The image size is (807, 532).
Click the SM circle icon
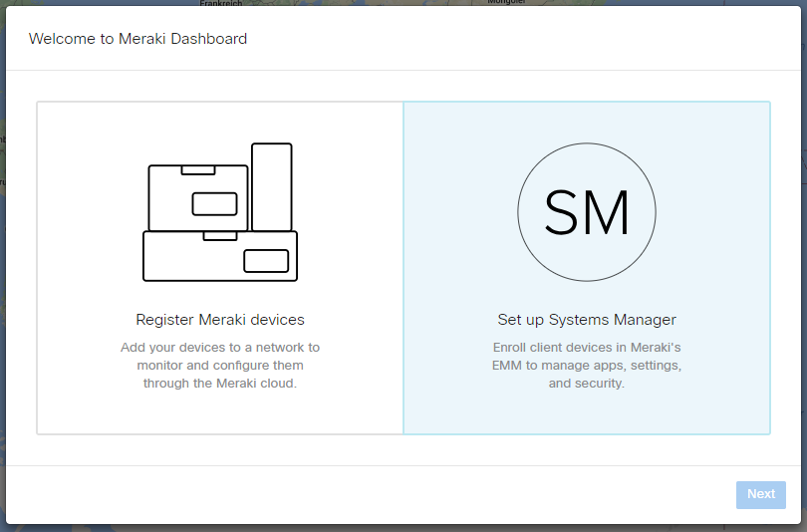(587, 212)
